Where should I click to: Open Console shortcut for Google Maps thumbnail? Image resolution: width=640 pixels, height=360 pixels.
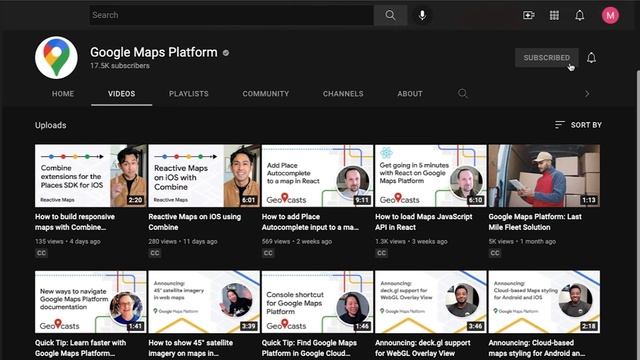(x=318, y=302)
